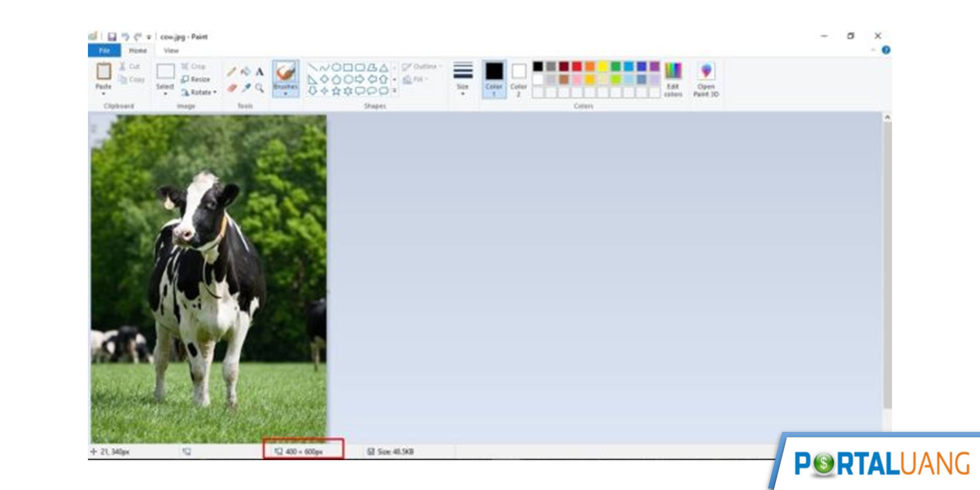Image resolution: width=980 pixels, height=490 pixels.
Task: Open the Rotate dropdown
Action: coord(199,92)
